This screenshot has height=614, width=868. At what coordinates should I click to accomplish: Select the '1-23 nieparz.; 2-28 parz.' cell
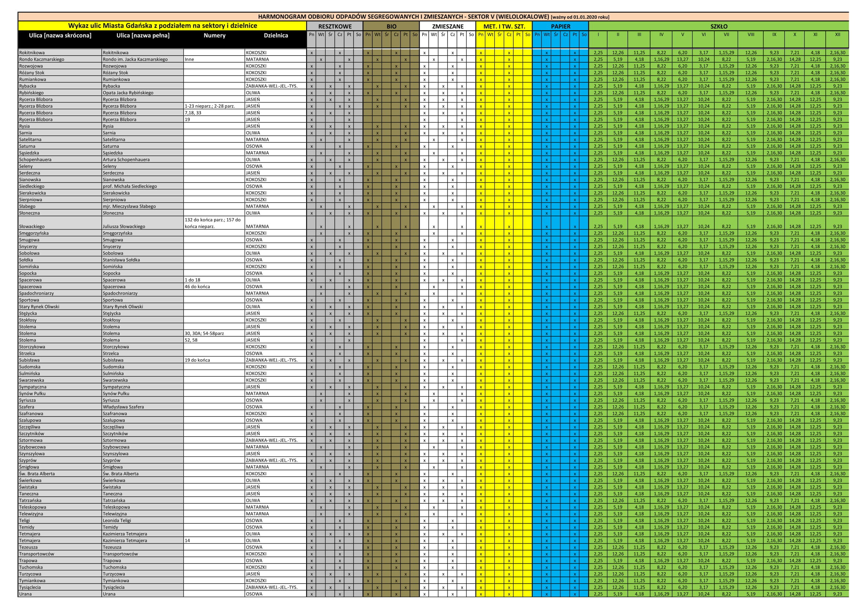pos(209,106)
